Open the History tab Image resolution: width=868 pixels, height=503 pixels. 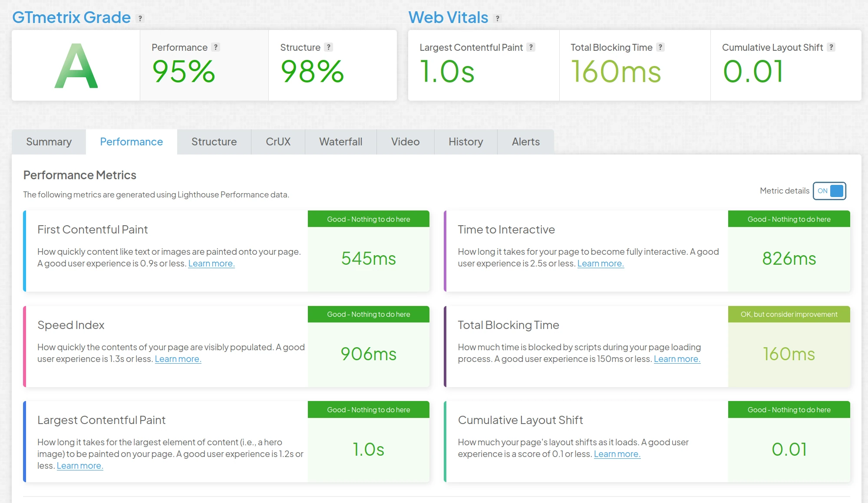coord(466,141)
